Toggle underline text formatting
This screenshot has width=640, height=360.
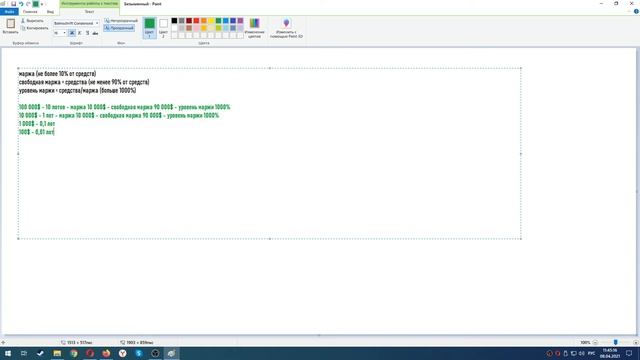coord(87,33)
